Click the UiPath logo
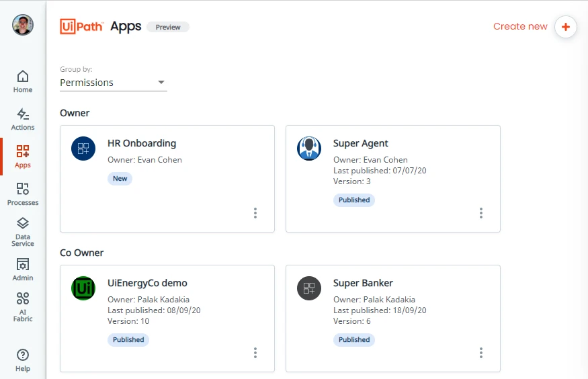This screenshot has width=588, height=379. tap(81, 27)
